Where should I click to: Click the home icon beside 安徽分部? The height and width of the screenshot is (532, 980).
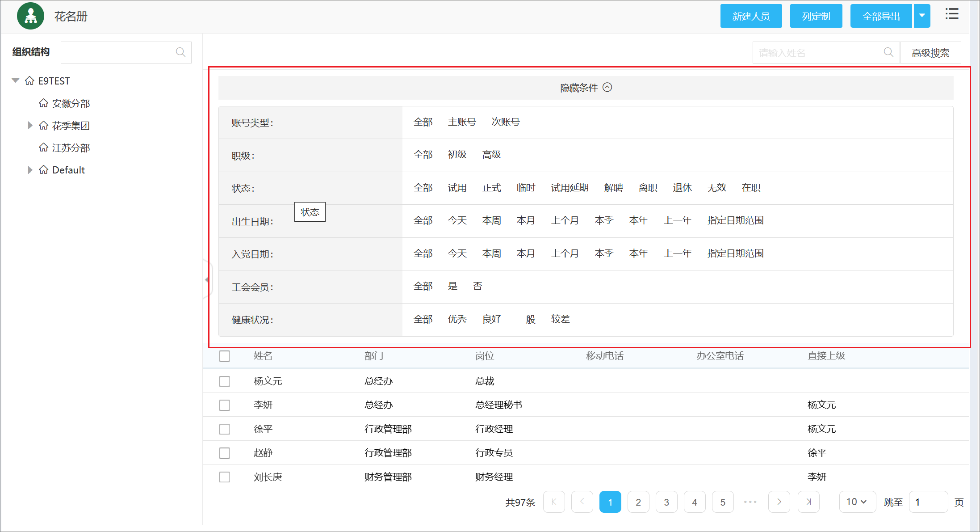pos(43,103)
